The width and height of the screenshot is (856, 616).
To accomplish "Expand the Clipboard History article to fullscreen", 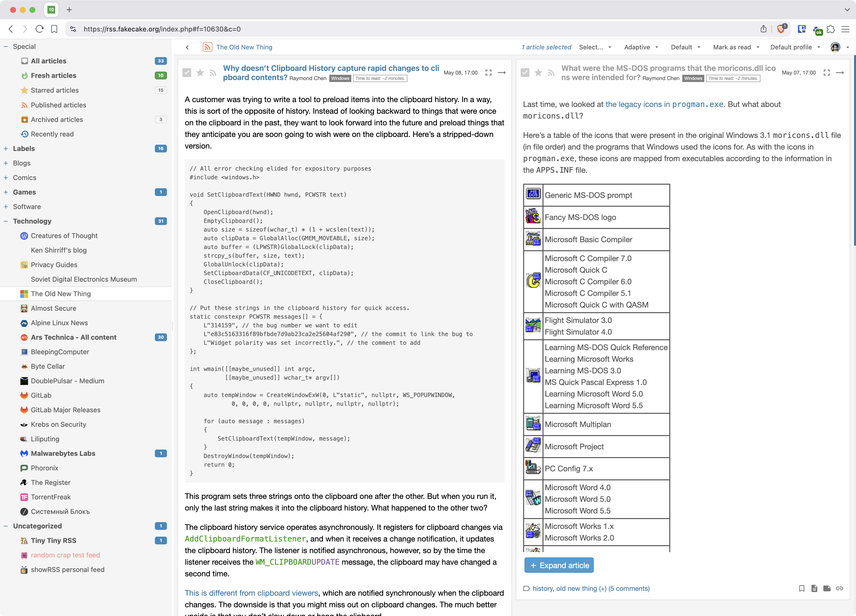I will tap(488, 73).
